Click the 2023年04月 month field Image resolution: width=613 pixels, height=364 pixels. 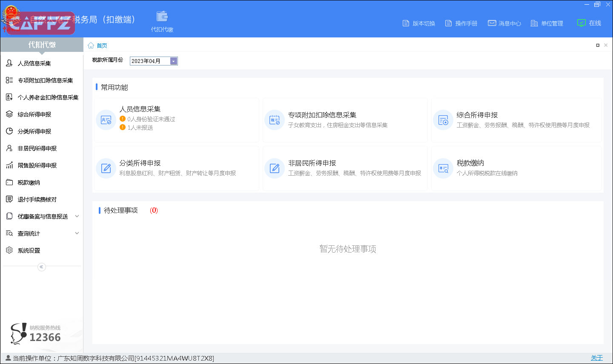pos(149,61)
